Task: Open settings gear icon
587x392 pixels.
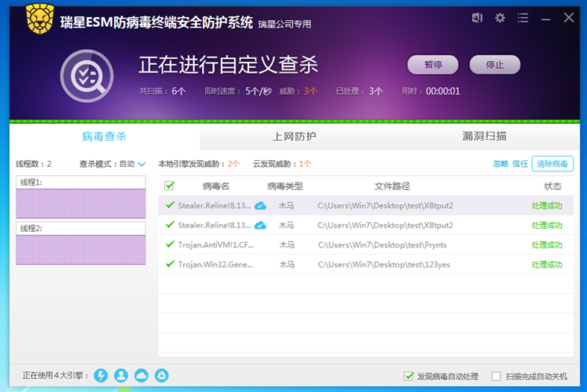Action: (500, 18)
